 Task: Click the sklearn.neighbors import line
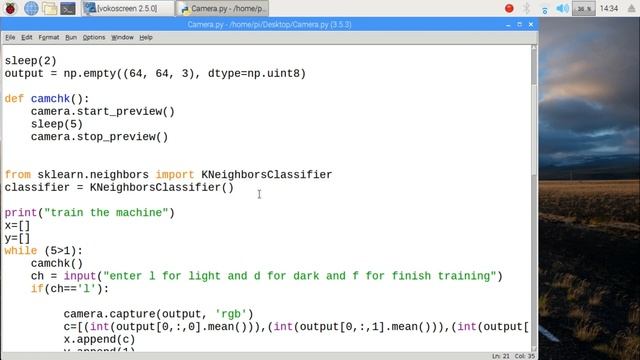pyautogui.click(x=168, y=175)
